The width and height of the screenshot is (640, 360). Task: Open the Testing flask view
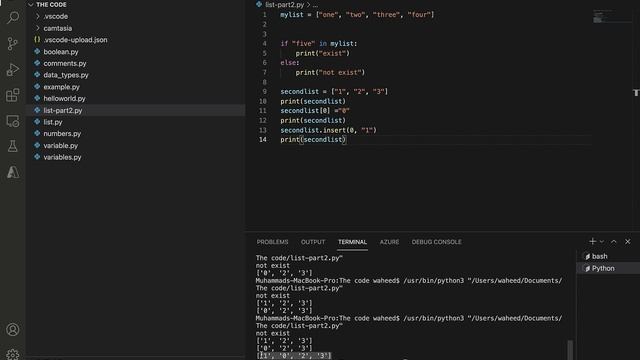pyautogui.click(x=13, y=146)
